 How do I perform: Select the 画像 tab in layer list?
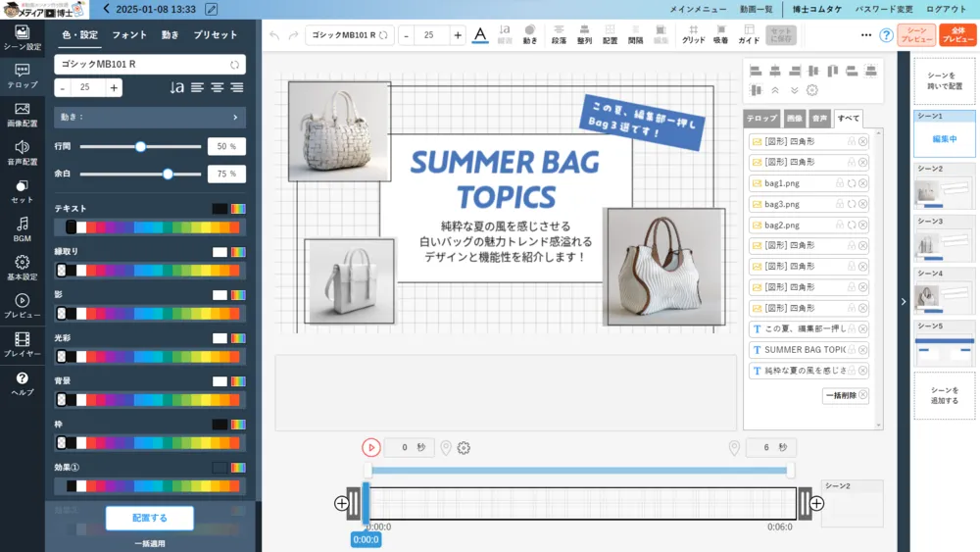795,119
